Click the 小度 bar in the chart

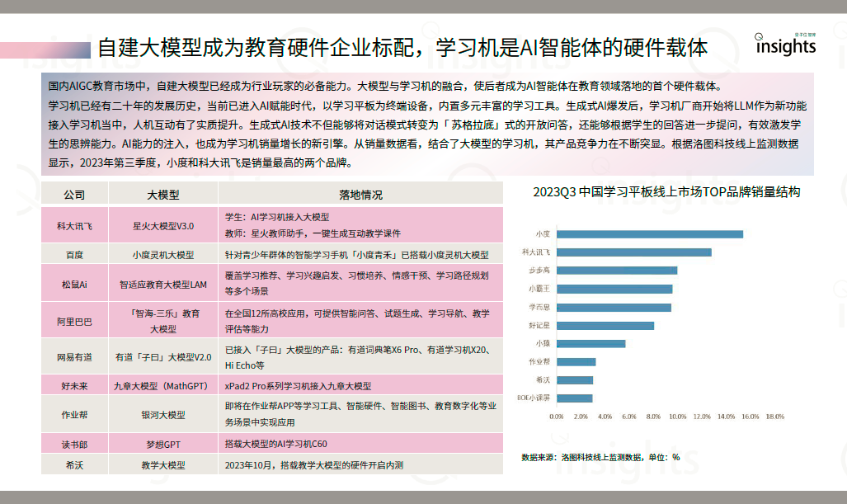pos(650,234)
